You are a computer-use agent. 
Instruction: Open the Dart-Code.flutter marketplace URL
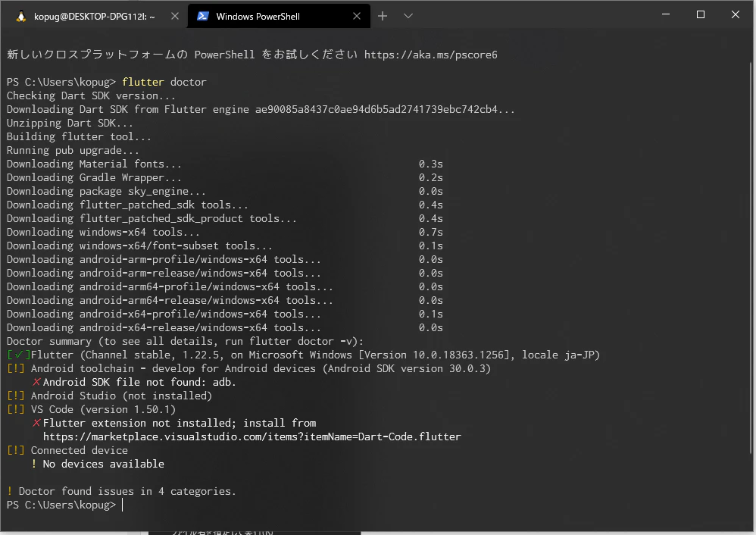tap(252, 437)
